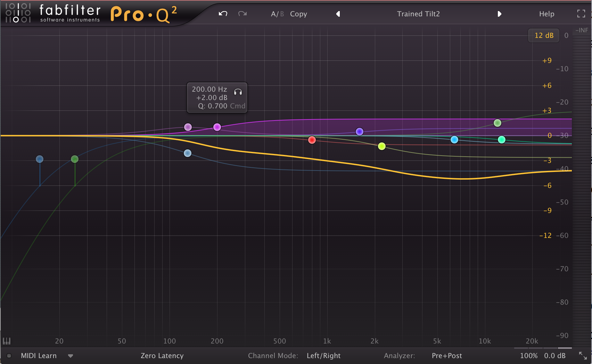Click the -12 gain scale label
Image resolution: width=592 pixels, height=364 pixels.
point(545,235)
